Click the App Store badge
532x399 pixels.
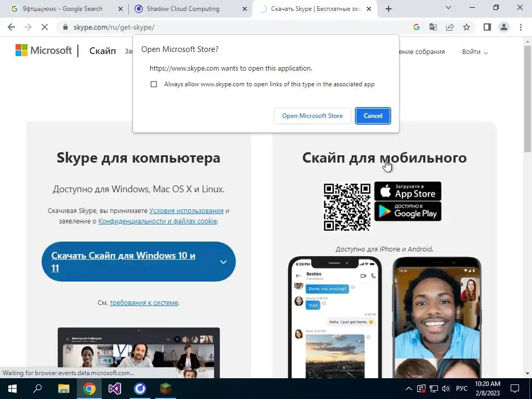tap(407, 191)
